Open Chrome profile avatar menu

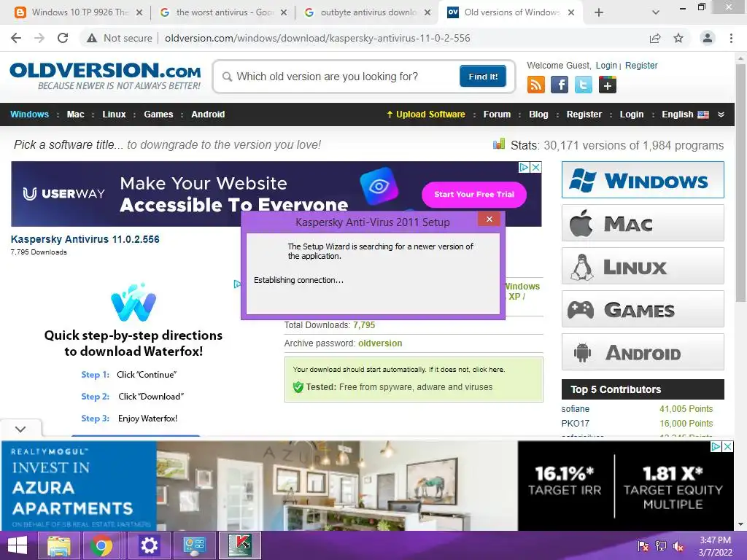point(708,38)
